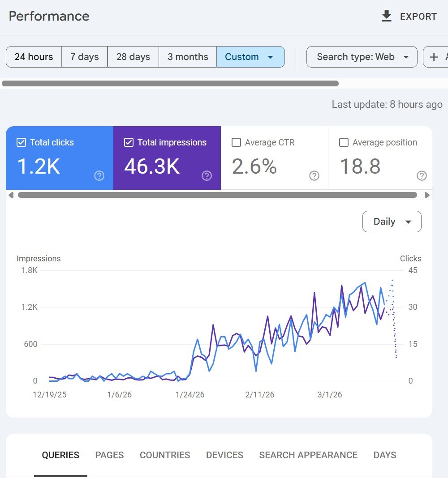Image resolution: width=448 pixels, height=478 pixels.
Task: Uncheck the Total impressions checkbox
Action: click(x=129, y=143)
